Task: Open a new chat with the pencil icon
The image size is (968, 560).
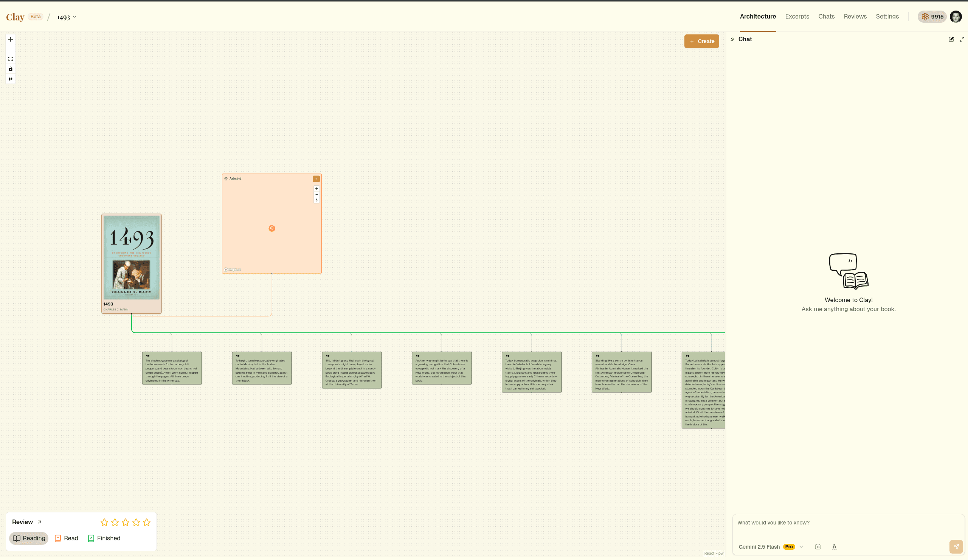Action: [951, 39]
